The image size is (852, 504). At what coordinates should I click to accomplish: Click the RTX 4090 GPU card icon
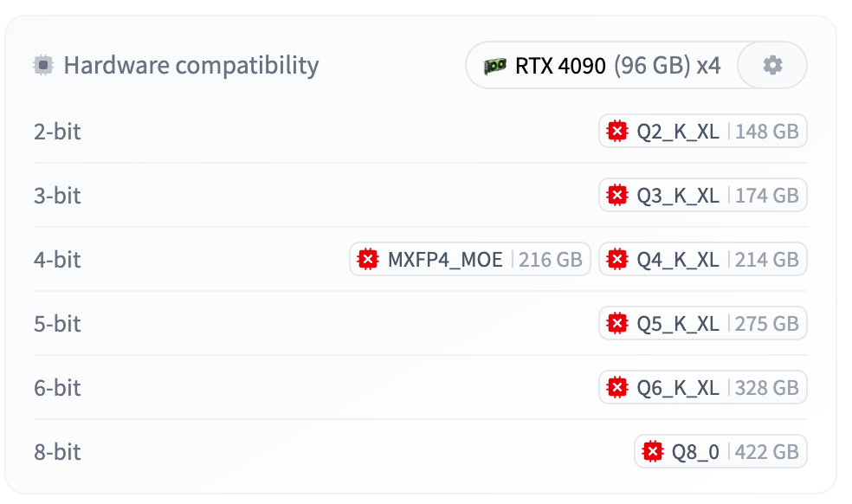(495, 66)
